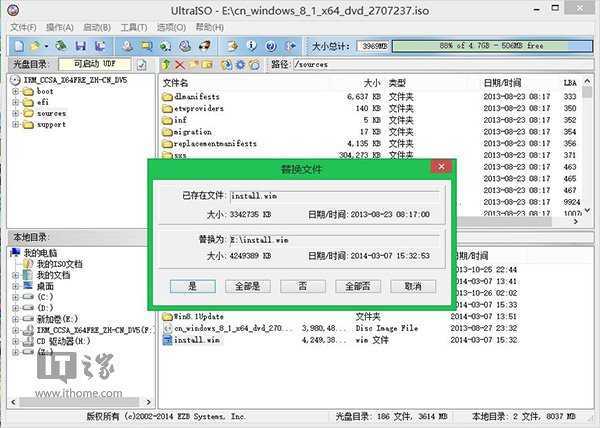Viewport: 600px width, 428px height.
Task: Open the 文件(F) menu
Action: pyautogui.click(x=23, y=28)
